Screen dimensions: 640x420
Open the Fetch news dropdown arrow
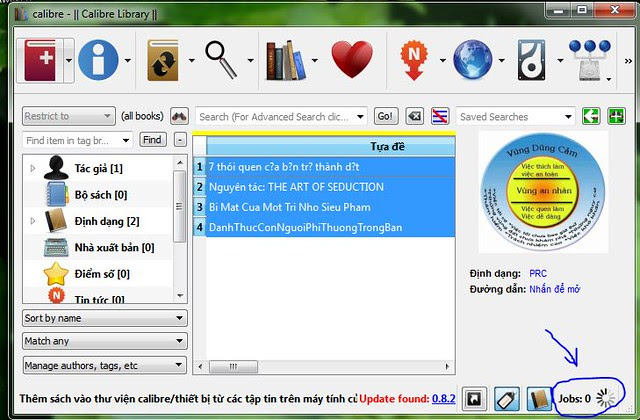(x=443, y=60)
